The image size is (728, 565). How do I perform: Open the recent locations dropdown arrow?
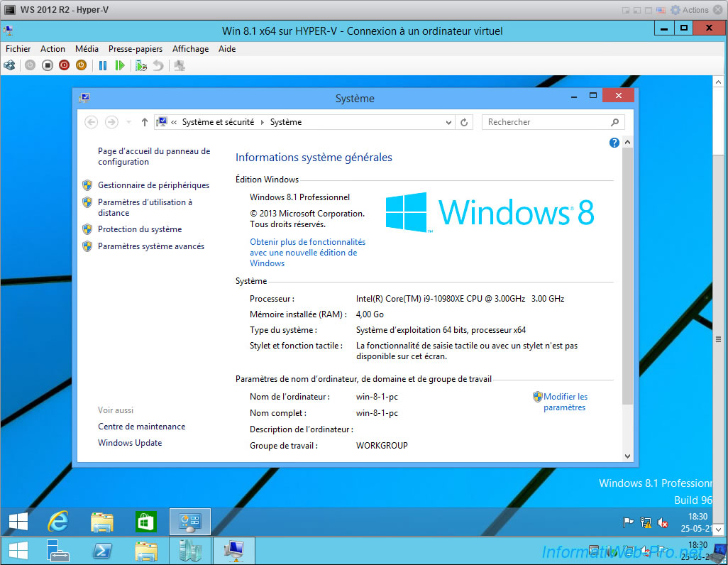coord(128,122)
